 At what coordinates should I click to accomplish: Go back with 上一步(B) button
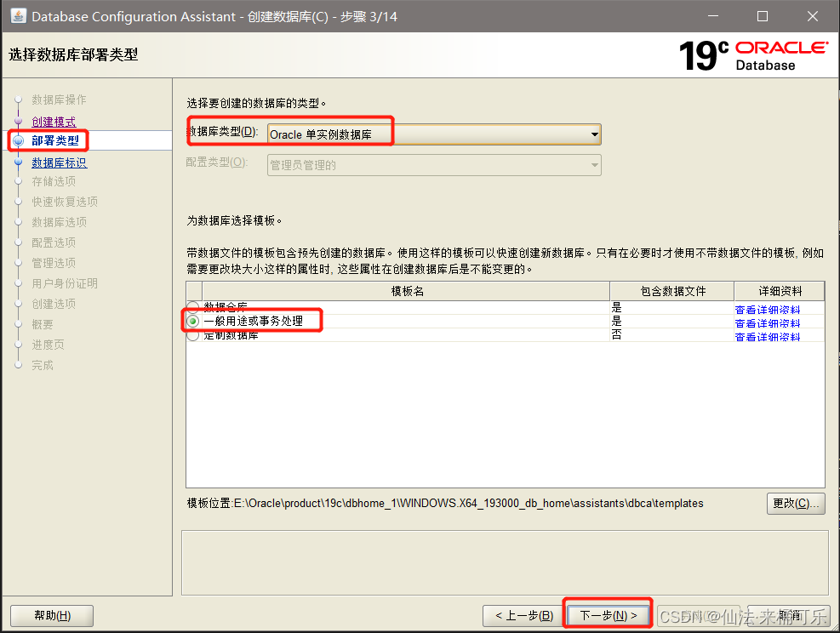pos(524,616)
